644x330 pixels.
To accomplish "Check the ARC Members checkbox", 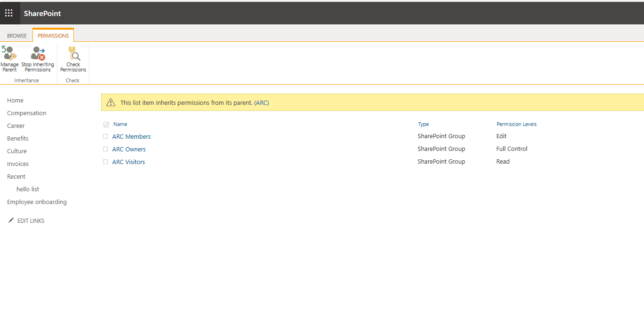I will click(x=105, y=137).
